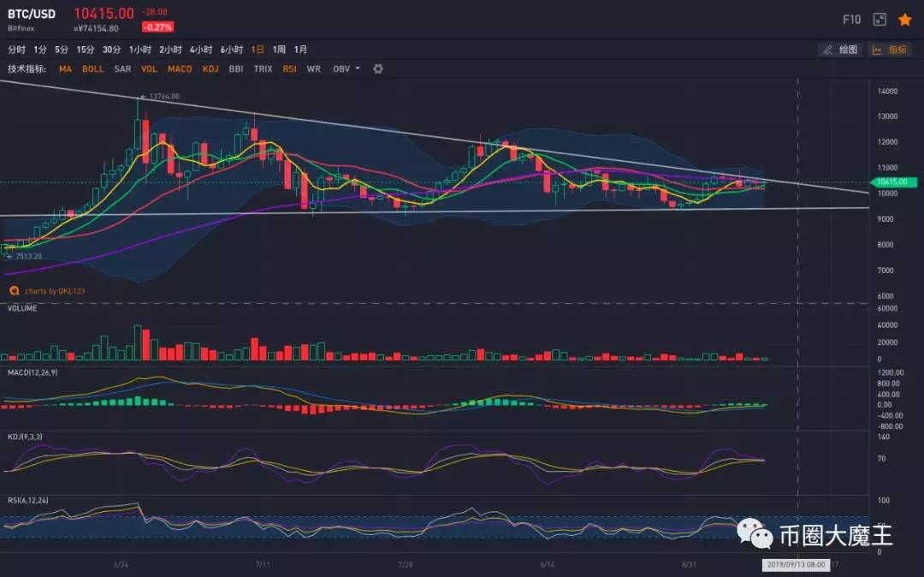
Task: Expand the OBV indicator dropdown
Action: (346, 68)
